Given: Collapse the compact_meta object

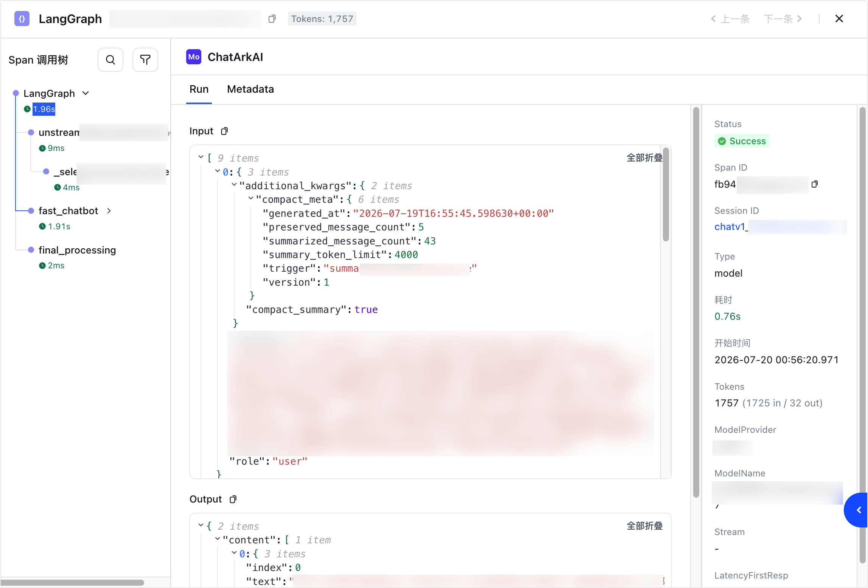Looking at the screenshot, I should (x=251, y=198).
